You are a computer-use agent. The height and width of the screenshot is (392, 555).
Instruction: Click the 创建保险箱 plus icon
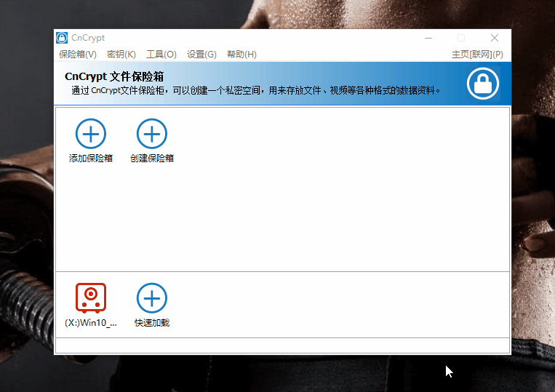(x=152, y=134)
